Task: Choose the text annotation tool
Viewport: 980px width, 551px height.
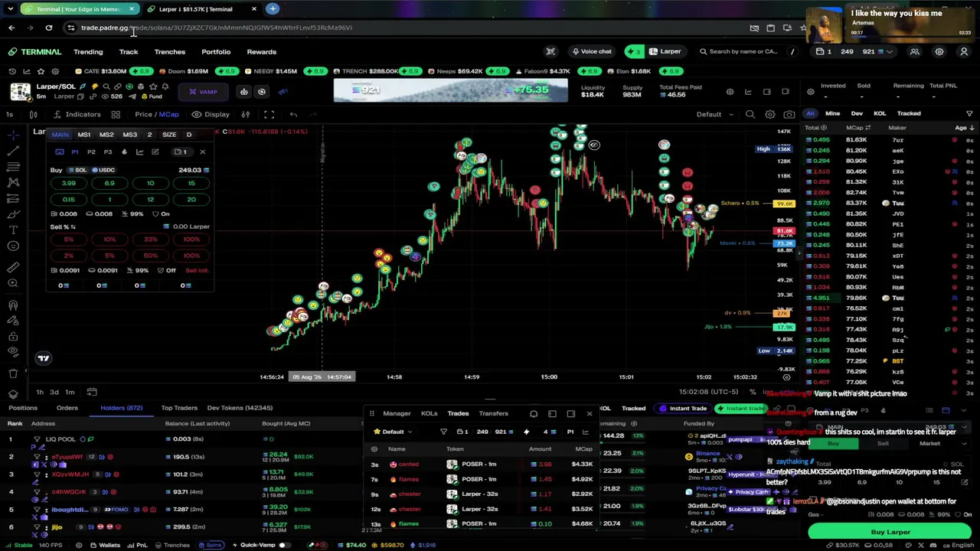Action: click(13, 230)
